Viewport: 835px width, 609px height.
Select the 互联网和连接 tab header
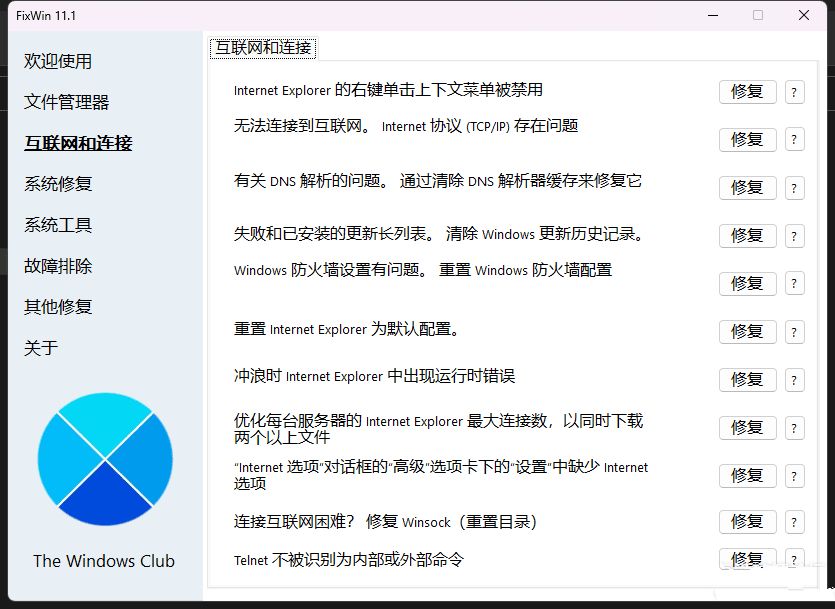coord(263,47)
